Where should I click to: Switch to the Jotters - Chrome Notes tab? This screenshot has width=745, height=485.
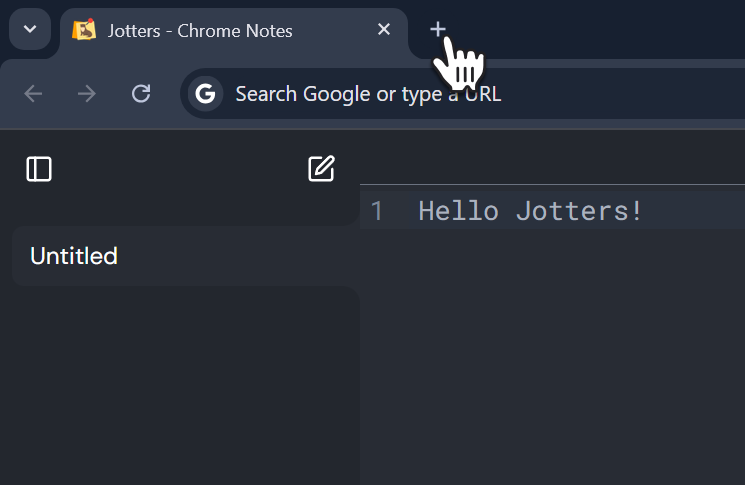tap(230, 31)
